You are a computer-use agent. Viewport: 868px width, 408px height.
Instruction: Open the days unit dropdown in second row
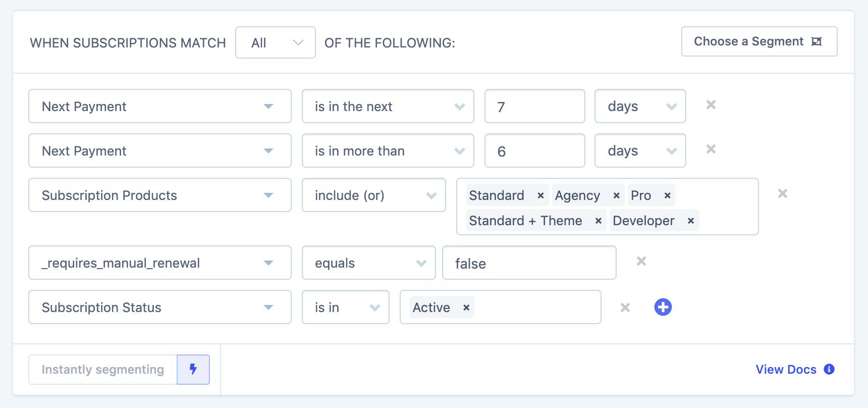click(x=640, y=151)
